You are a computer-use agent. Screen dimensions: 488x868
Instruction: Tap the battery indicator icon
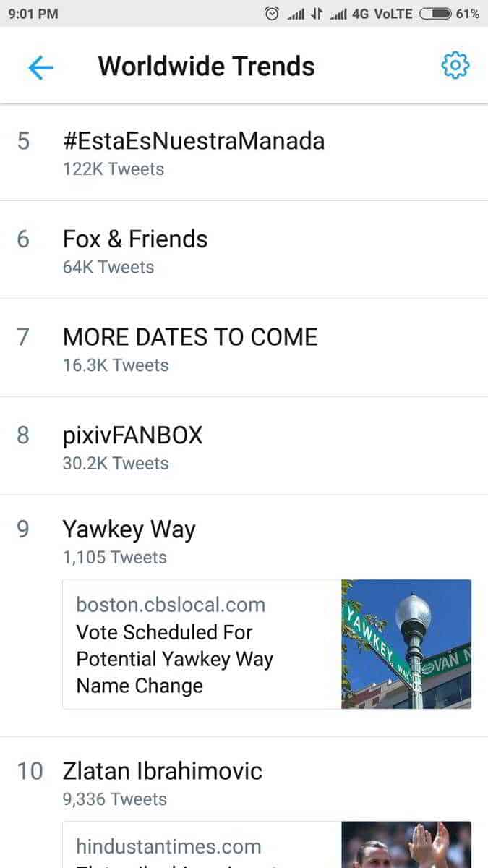(435, 14)
